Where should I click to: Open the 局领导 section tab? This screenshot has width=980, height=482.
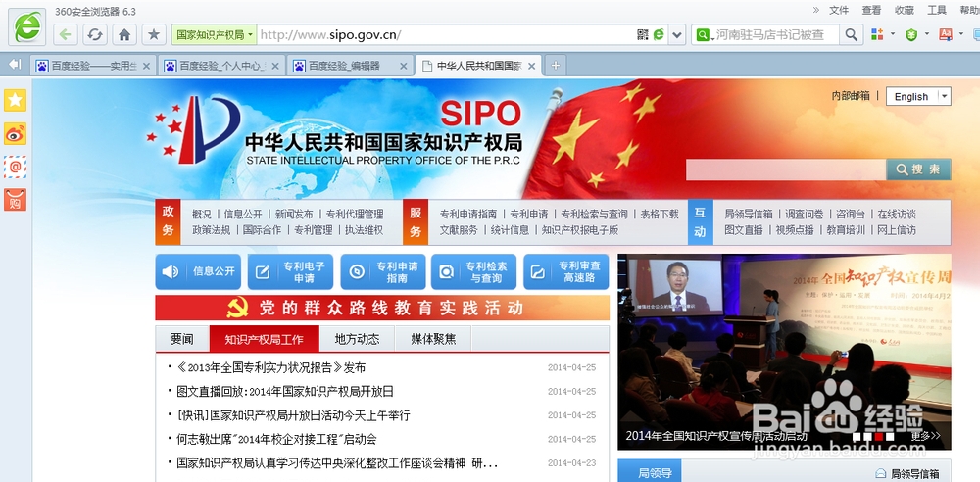(650, 472)
